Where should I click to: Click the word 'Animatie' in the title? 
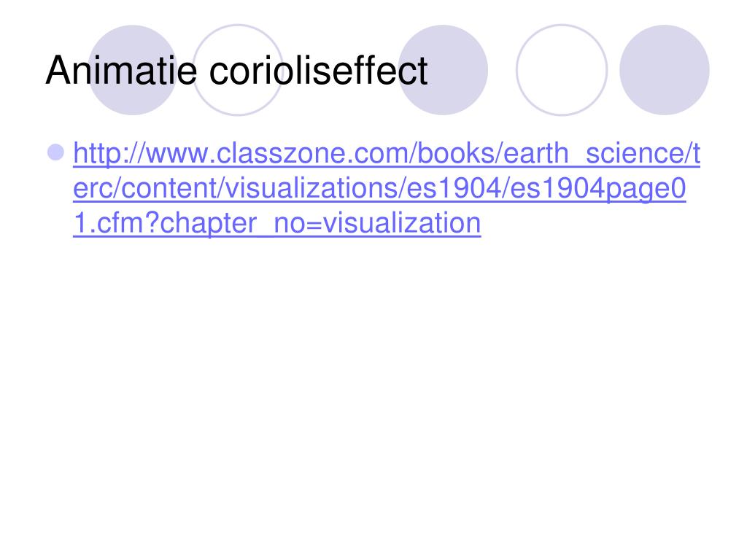click(x=121, y=71)
